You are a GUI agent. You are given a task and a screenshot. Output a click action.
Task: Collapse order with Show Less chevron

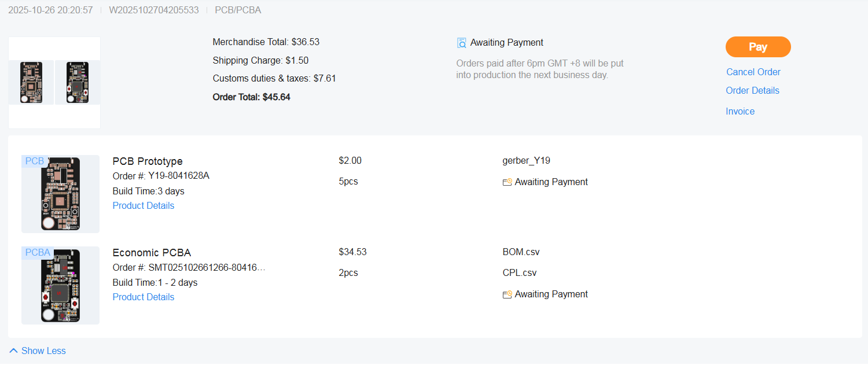[x=14, y=351]
